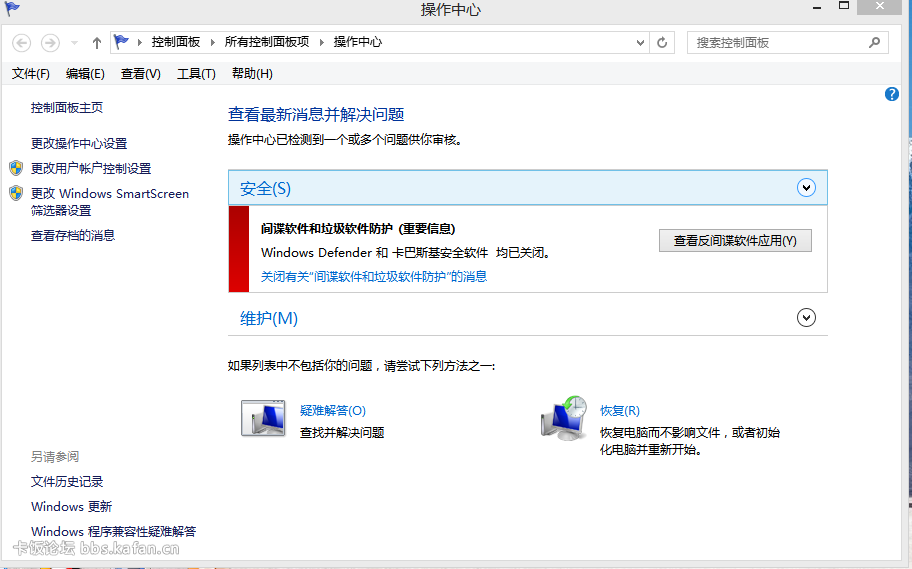Open the blue help question mark
The height and width of the screenshot is (569, 912).
pyautogui.click(x=892, y=94)
